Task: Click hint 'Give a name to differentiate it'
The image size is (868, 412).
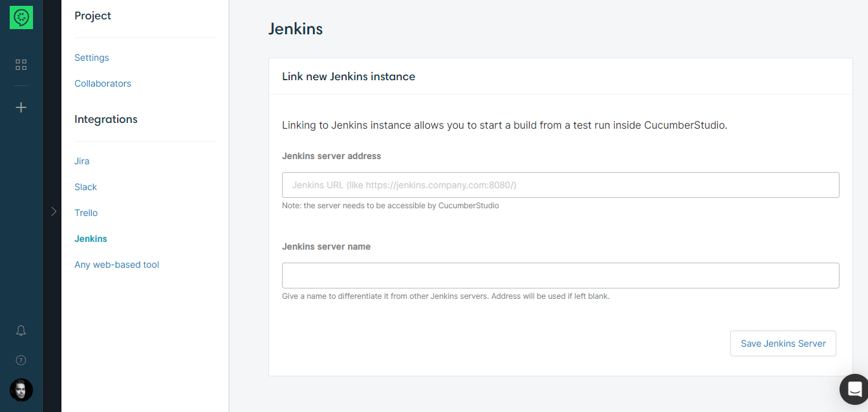Action: [x=446, y=296]
